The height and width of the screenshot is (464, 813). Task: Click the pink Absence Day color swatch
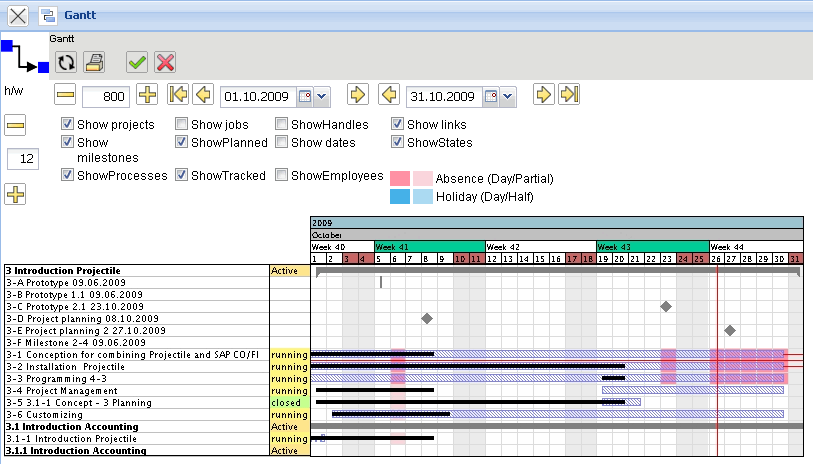tap(400, 178)
